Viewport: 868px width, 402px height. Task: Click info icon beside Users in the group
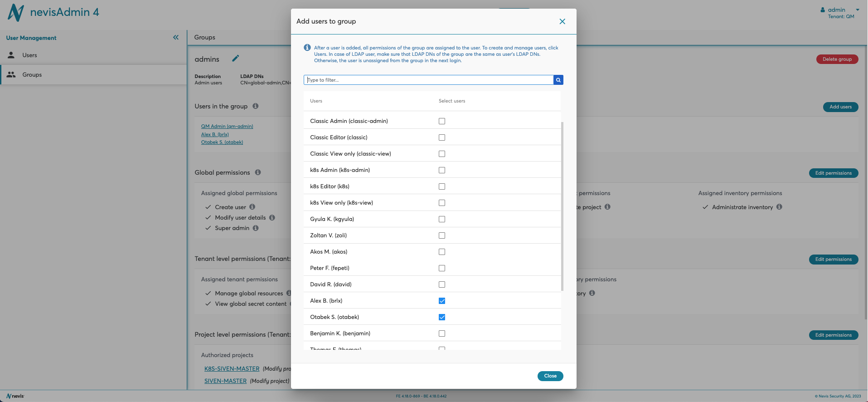[x=256, y=106]
